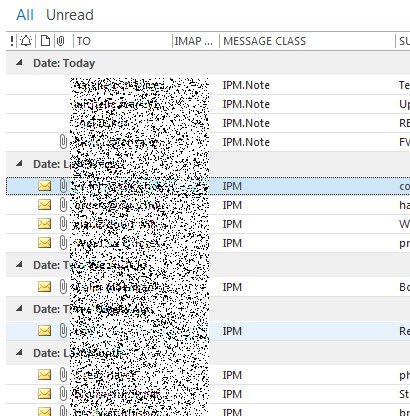
Task: Select the IPM.Note cell in the uppercase 'RE' row
Action: (246, 123)
